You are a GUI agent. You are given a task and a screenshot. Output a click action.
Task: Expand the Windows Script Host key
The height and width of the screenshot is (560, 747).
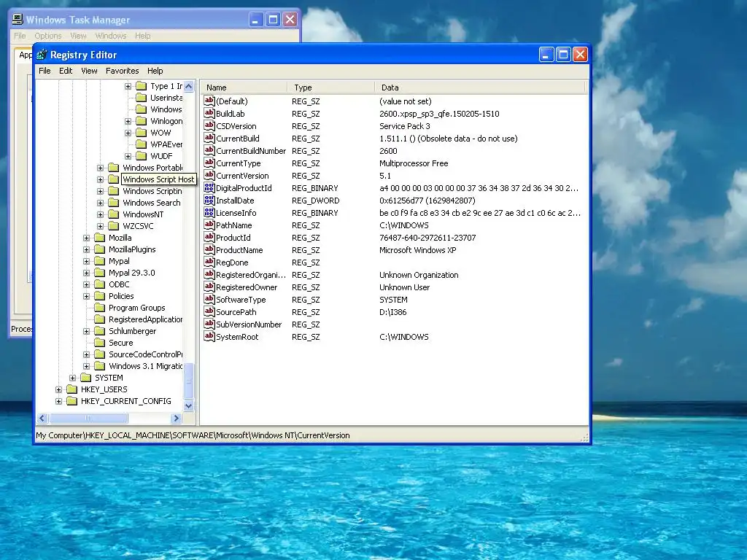[x=100, y=179]
